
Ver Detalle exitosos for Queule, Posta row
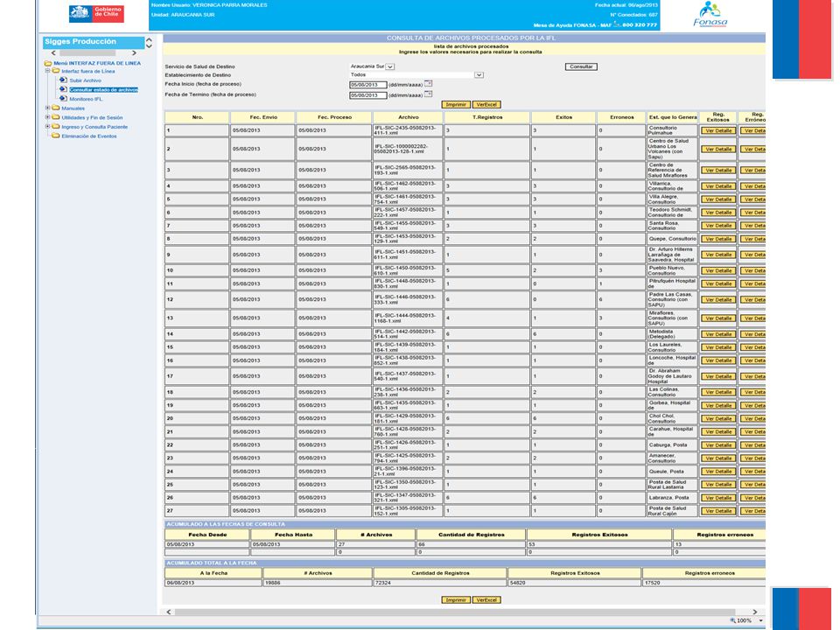point(718,472)
